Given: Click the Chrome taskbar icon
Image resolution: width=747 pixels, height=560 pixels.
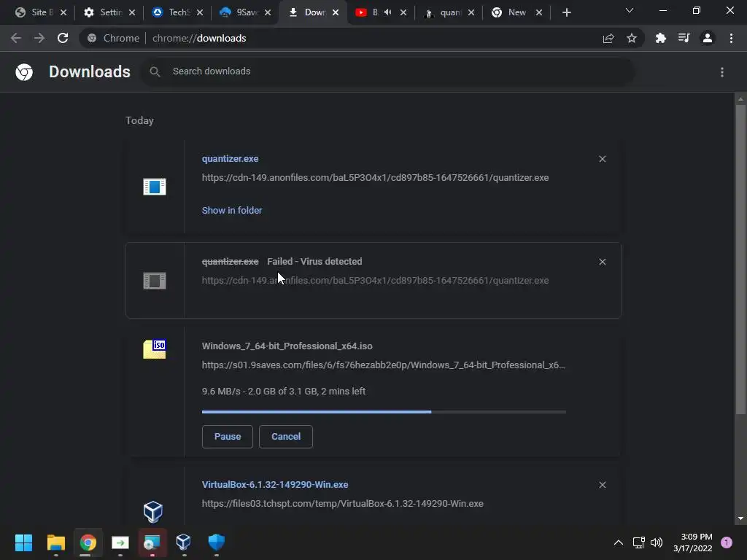Looking at the screenshot, I should [88, 542].
